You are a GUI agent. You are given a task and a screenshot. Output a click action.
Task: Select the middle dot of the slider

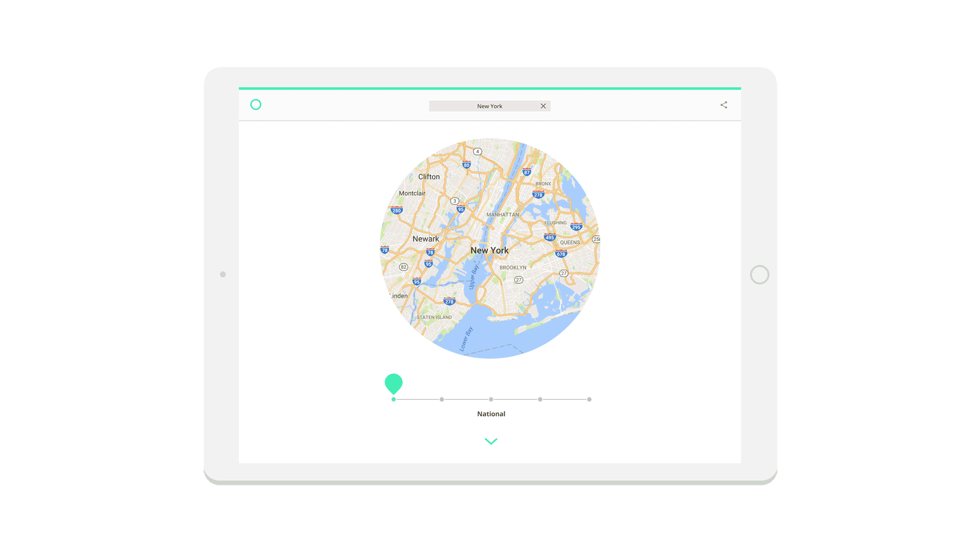coord(491,399)
